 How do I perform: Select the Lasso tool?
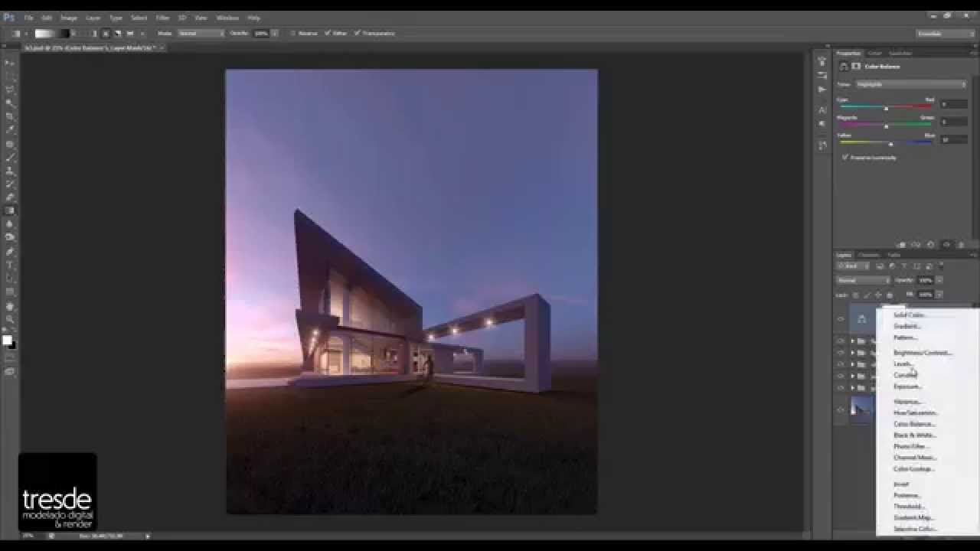pyautogui.click(x=10, y=90)
